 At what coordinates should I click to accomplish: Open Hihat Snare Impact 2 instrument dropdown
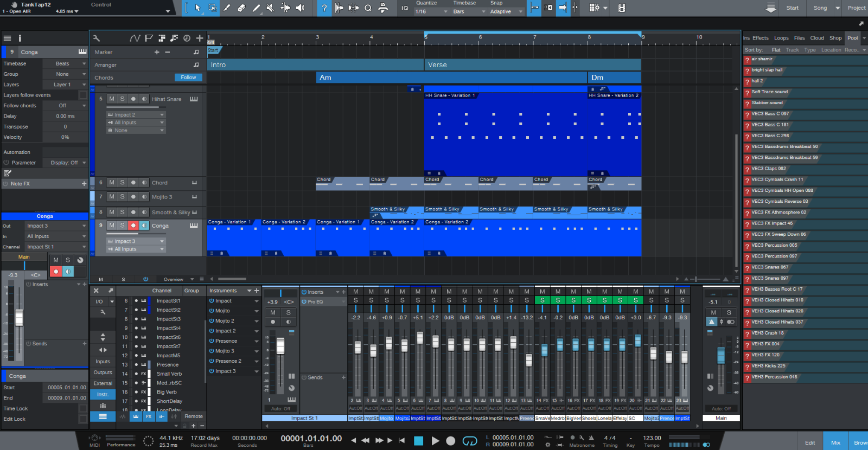click(136, 115)
